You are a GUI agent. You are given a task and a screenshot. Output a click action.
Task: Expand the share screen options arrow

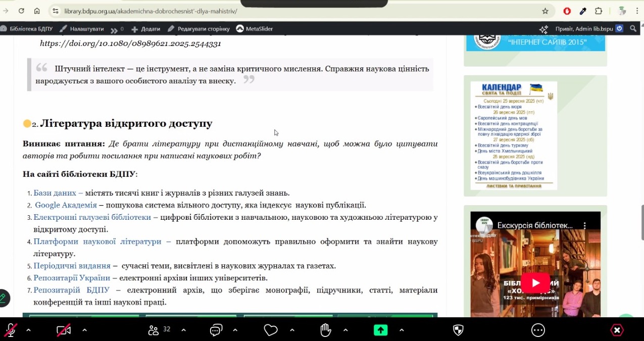402,330
